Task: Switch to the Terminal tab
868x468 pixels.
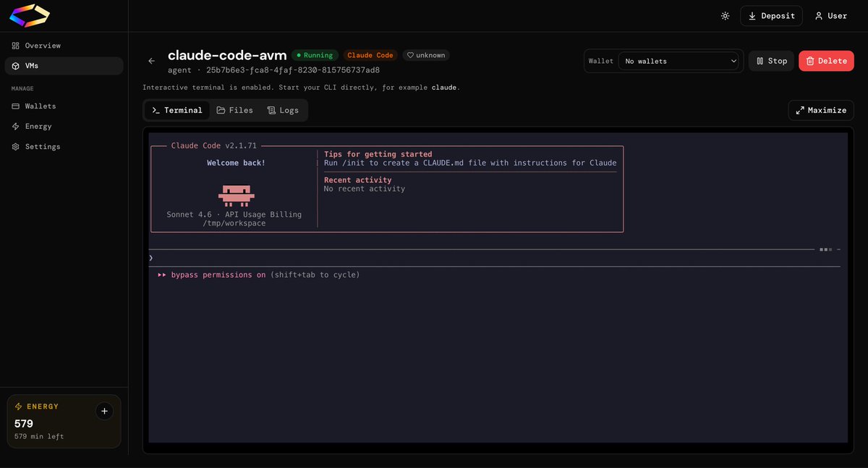Action: click(x=177, y=110)
